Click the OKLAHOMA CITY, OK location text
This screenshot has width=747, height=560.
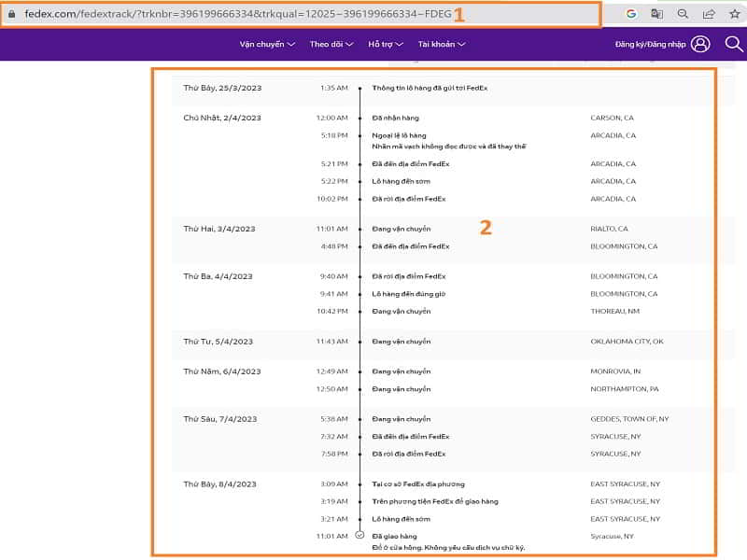(x=627, y=342)
